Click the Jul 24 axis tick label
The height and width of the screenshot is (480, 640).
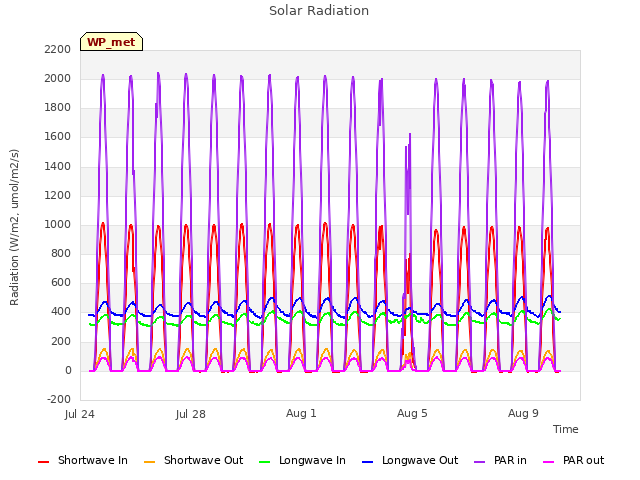point(80,414)
